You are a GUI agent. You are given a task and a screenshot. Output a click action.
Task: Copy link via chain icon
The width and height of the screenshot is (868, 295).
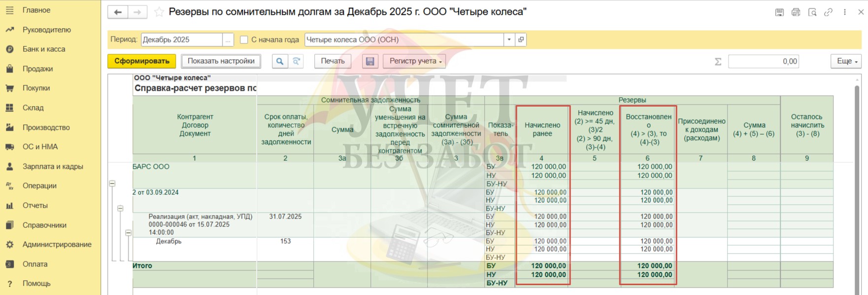point(828,12)
